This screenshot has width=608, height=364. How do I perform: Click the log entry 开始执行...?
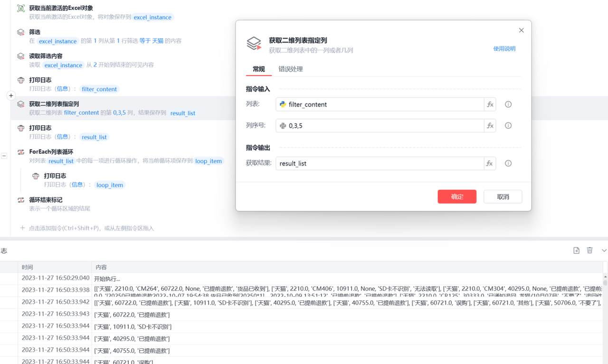point(107,279)
